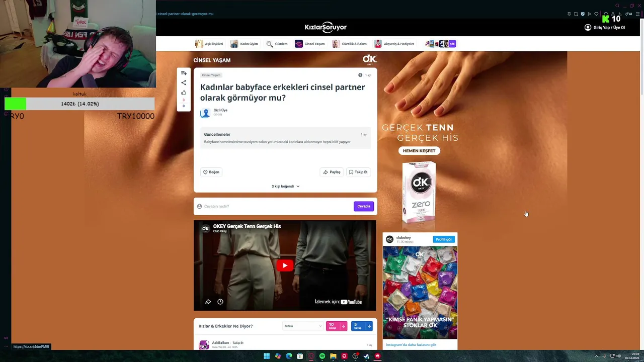Click the OK OKEY logo in banner
644x362 pixels.
[x=370, y=60]
